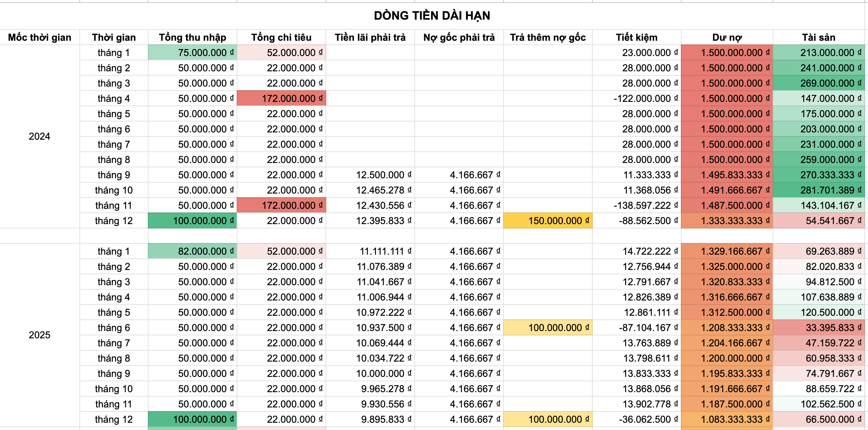
Task: Select 2025 tháng 6 extra principal 100.000.000 ₫
Action: pos(548,328)
